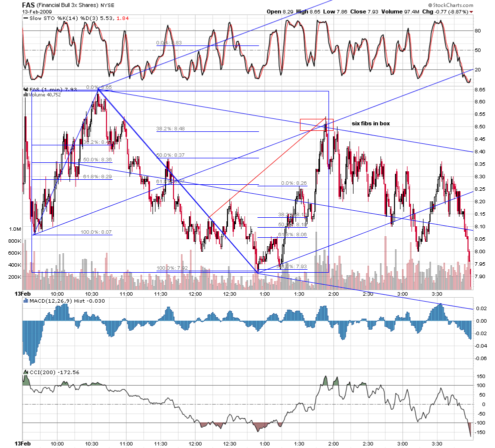Viewport: 495px width, 448px height.
Task: Click the -0.06 label on MACD axis
Action: coord(481,359)
